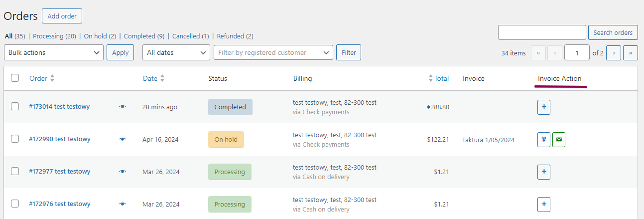Click plus invoice icon for order #172976

(544, 204)
